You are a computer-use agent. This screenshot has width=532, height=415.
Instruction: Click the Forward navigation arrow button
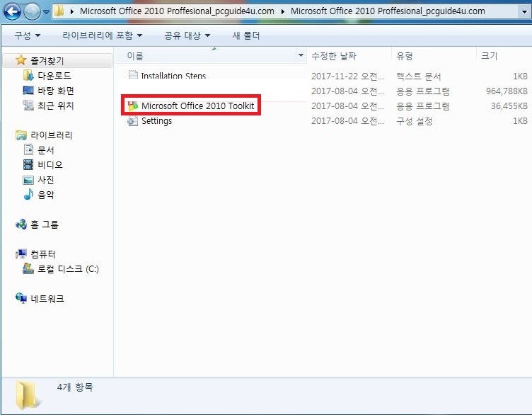coord(33,11)
